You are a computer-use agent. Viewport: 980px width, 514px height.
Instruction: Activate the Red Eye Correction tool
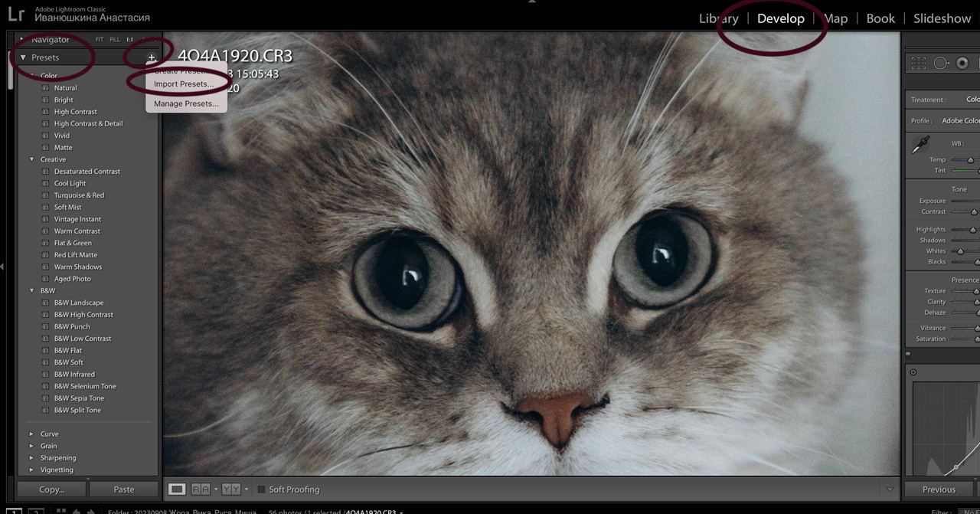(962, 64)
